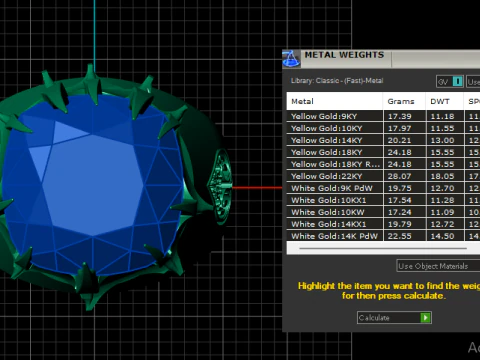The image size is (480, 360).
Task: Select the Yellow Gold:22KY row
Action: pos(383,176)
